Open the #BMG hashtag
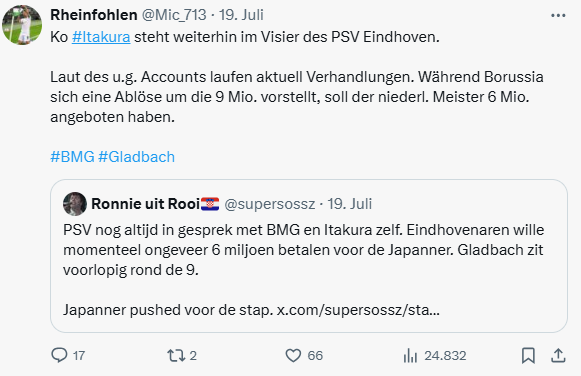Viewport: 581px width, 376px height. click(72, 157)
